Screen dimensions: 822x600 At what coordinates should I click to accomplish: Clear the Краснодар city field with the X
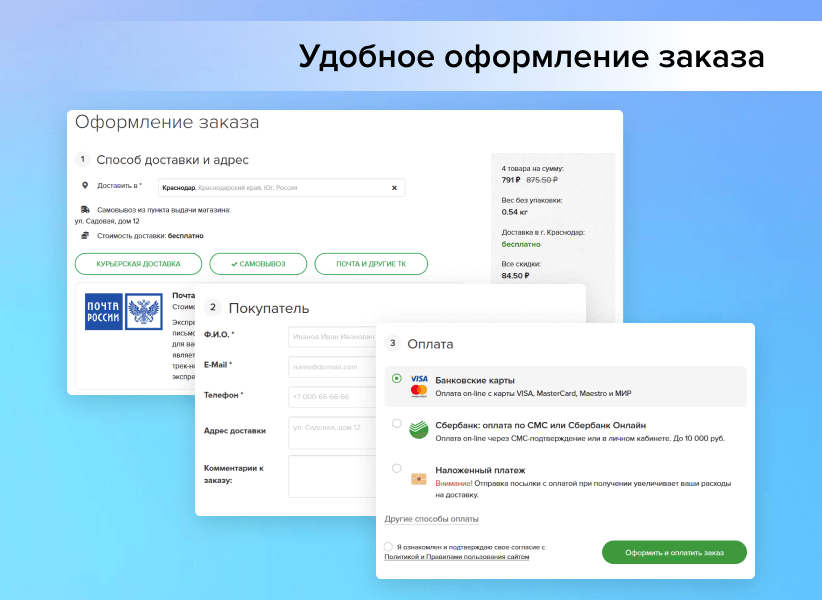[394, 187]
